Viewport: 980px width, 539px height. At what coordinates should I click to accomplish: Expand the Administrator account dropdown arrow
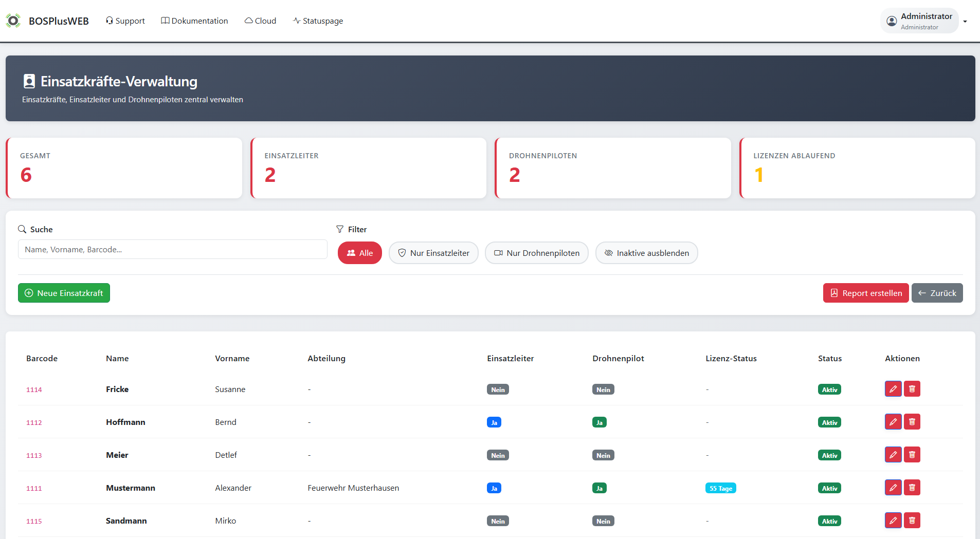(965, 22)
